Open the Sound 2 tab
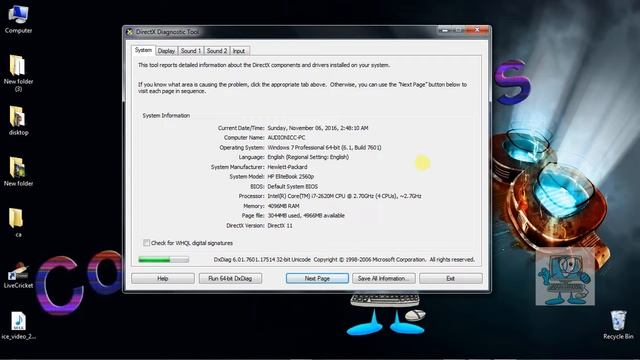 pos(216,51)
